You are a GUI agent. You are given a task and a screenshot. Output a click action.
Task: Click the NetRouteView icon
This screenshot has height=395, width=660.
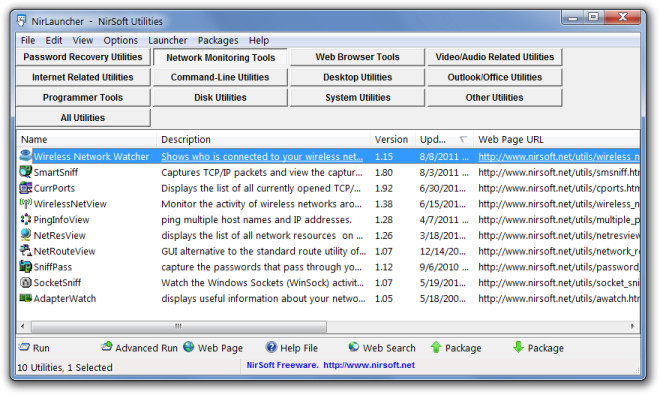26,251
